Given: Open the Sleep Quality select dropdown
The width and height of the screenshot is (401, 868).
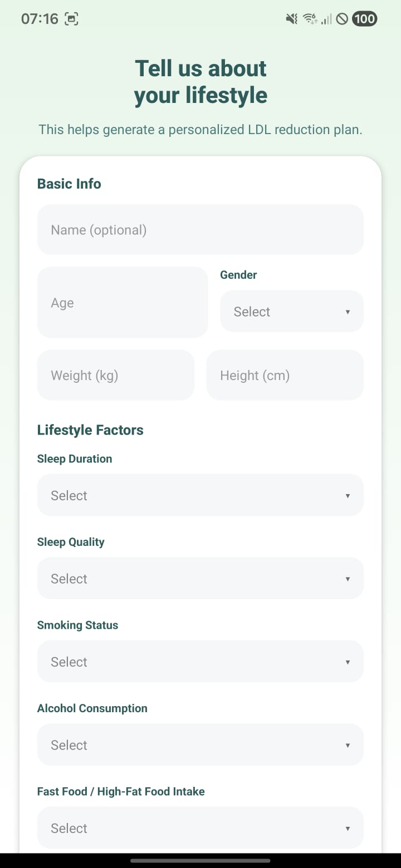Looking at the screenshot, I should pyautogui.click(x=200, y=578).
